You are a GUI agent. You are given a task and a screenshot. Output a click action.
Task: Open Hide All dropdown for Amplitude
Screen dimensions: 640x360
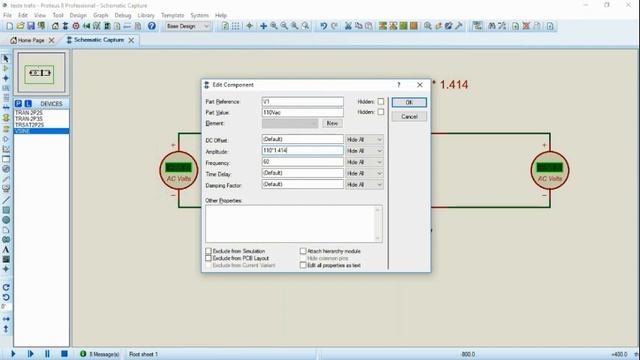click(364, 151)
